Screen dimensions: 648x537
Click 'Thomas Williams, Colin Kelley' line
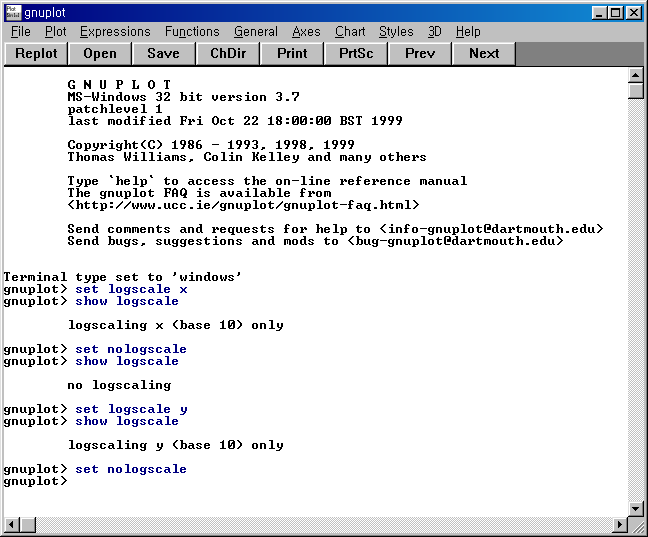(x=247, y=157)
